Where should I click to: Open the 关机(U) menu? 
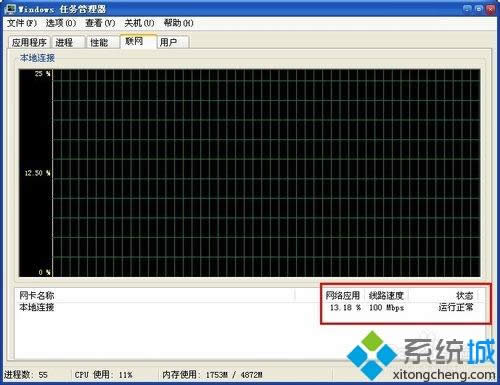coord(139,23)
